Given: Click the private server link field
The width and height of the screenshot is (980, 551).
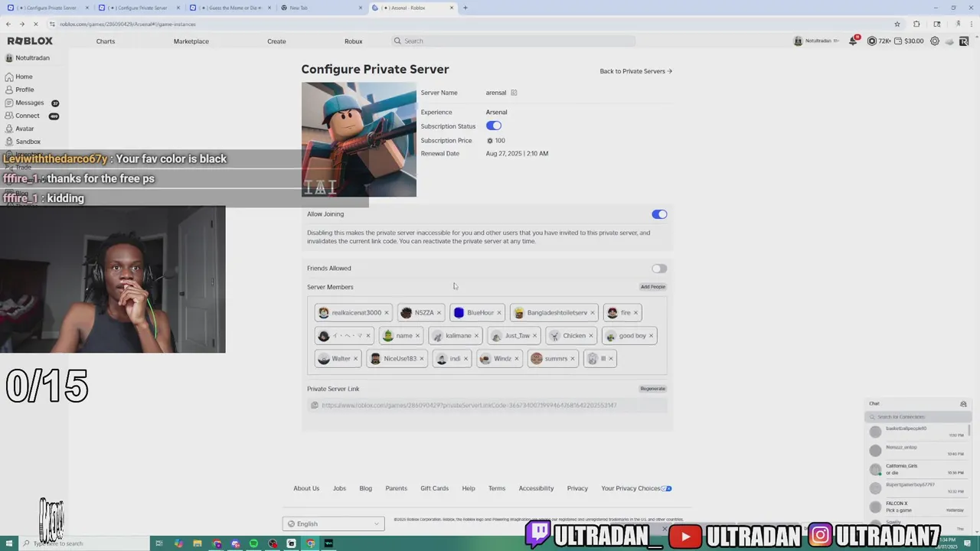Looking at the screenshot, I should [487, 406].
